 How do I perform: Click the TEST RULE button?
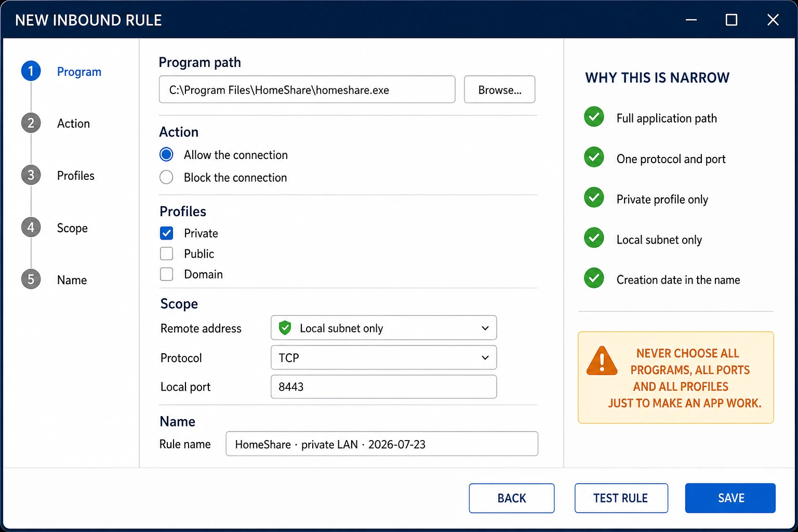click(x=621, y=498)
